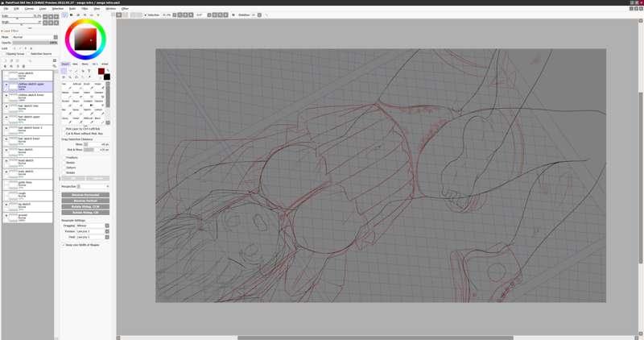The height and width of the screenshot is (340, 644).
Task: Click zoom-out button beside Scale slider
Action: point(45,16)
